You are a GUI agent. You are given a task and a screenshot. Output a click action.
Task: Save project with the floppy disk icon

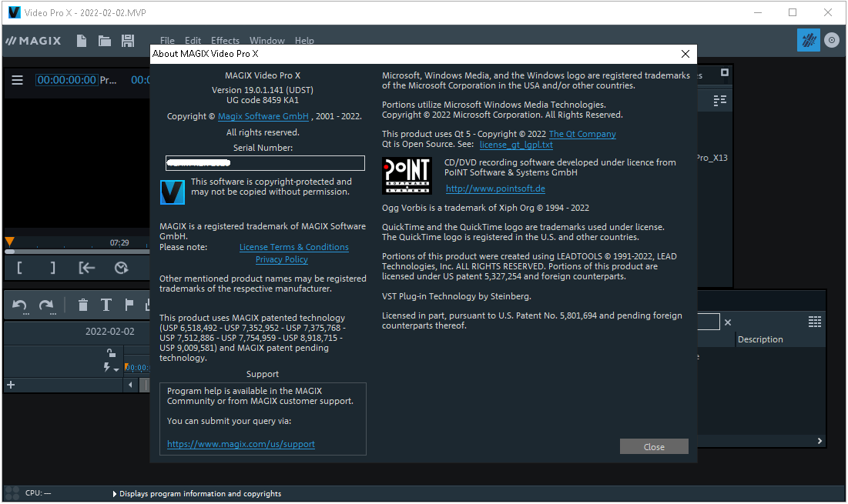[x=128, y=41]
